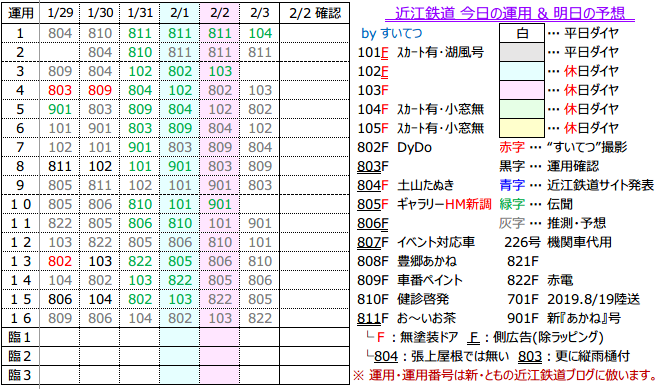Viewport: 669px width, 389px height.
Task: Click the 1/31 column header
Action: 140,13
